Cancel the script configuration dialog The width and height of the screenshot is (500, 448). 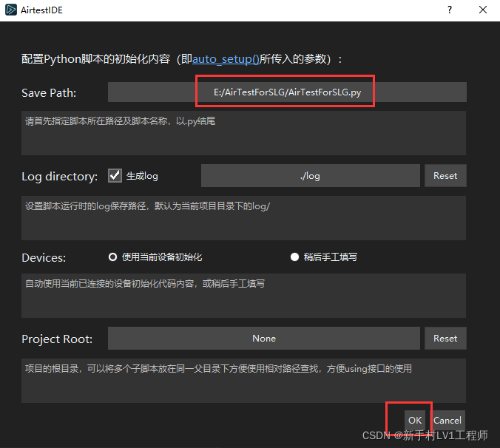(x=447, y=421)
